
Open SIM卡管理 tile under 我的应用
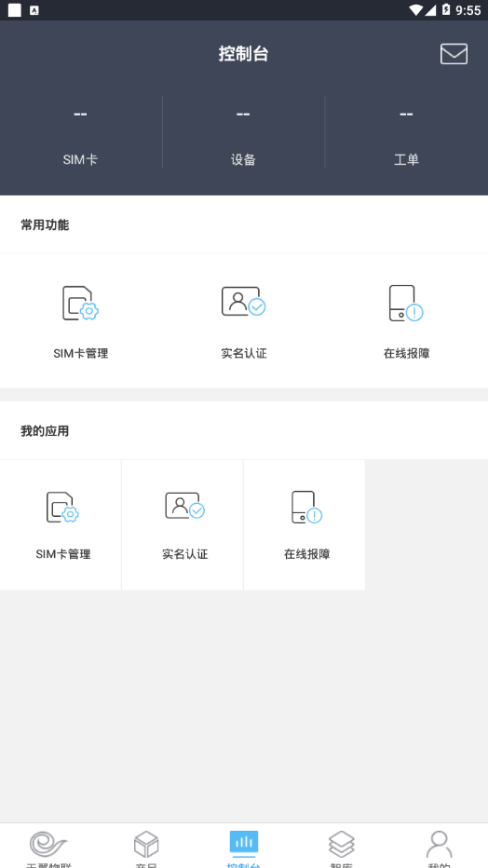[61, 524]
